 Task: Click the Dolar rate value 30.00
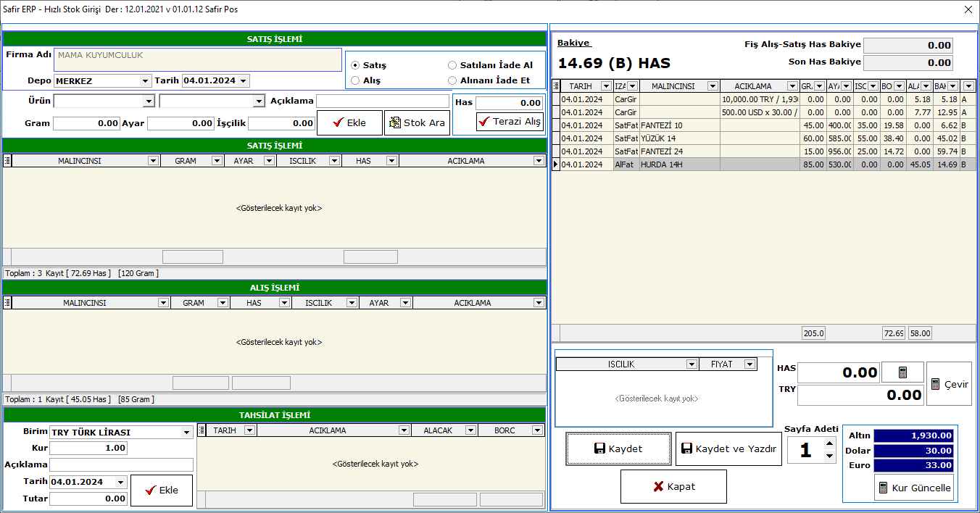coord(913,450)
